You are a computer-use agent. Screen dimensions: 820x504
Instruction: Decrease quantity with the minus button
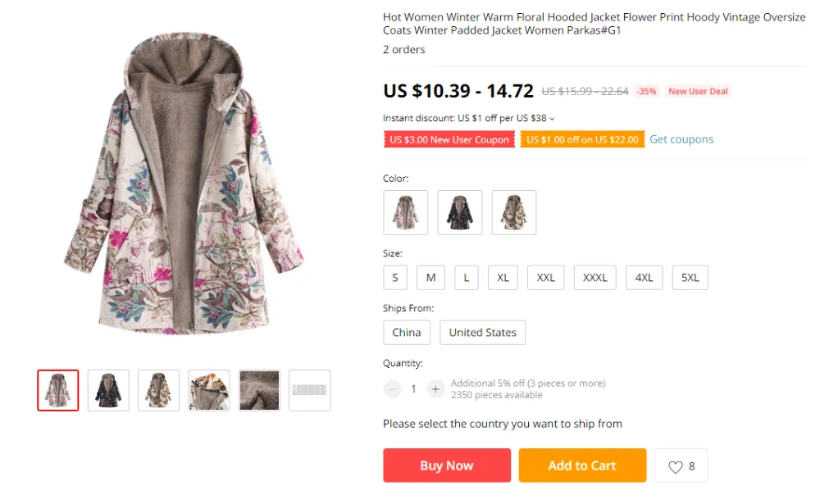click(x=392, y=389)
